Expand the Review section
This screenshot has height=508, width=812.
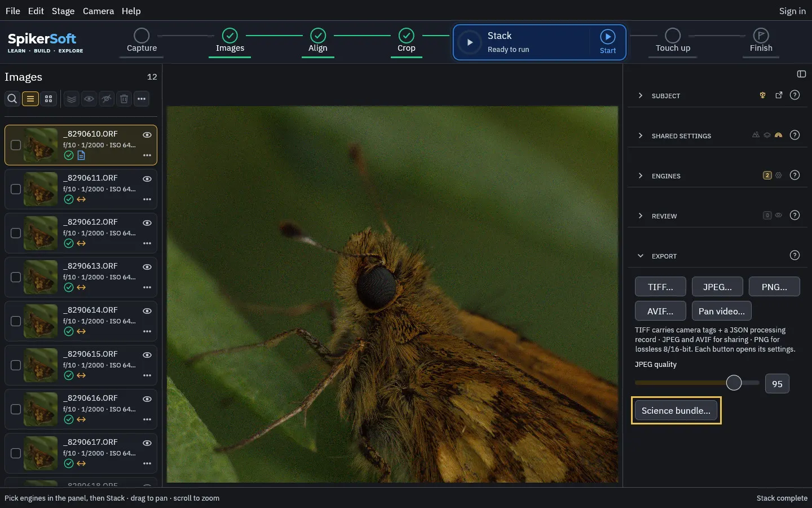click(x=640, y=216)
